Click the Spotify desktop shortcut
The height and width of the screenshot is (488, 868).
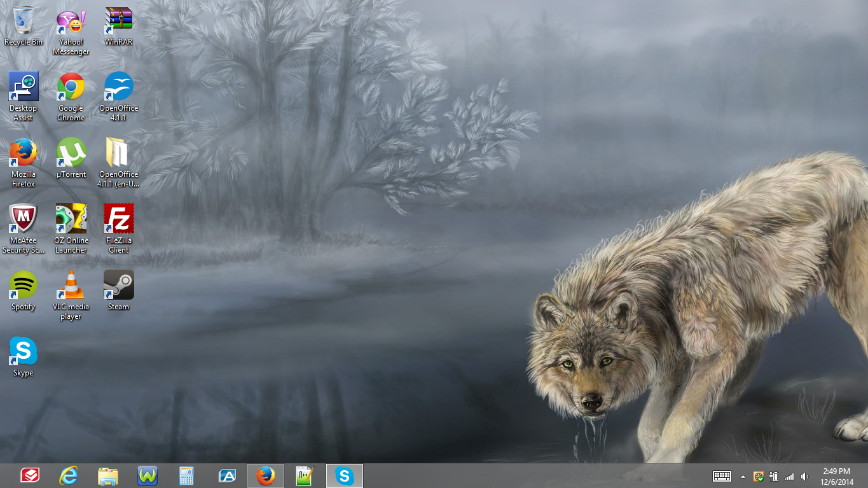click(24, 286)
